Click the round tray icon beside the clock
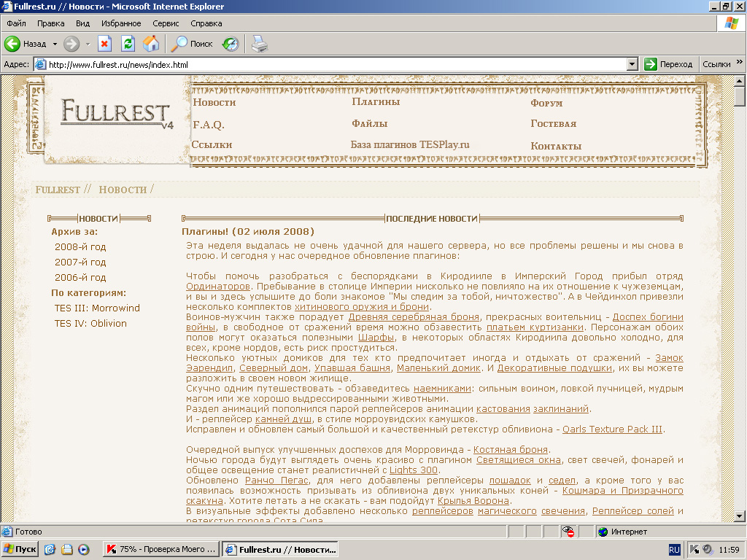The height and width of the screenshot is (560, 747). pyautogui.click(x=708, y=550)
